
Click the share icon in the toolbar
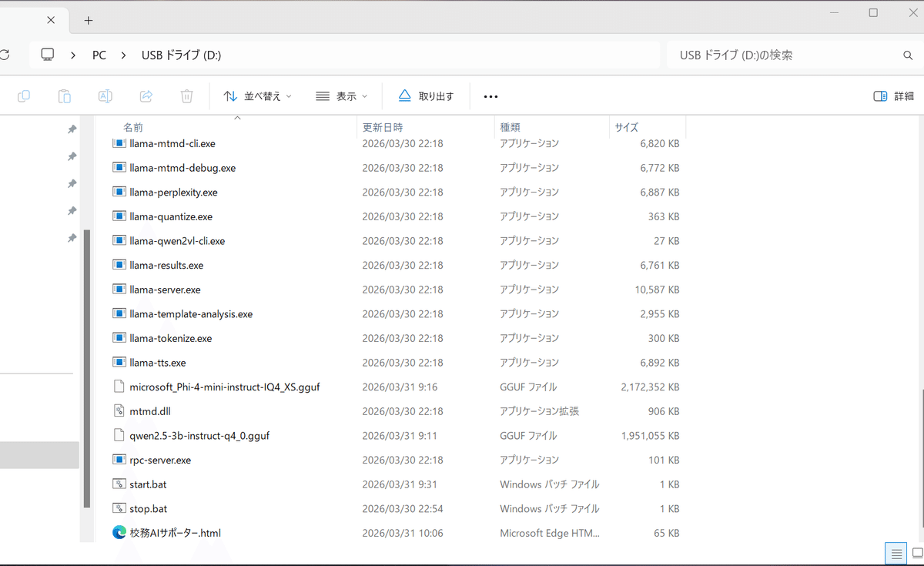coord(146,96)
